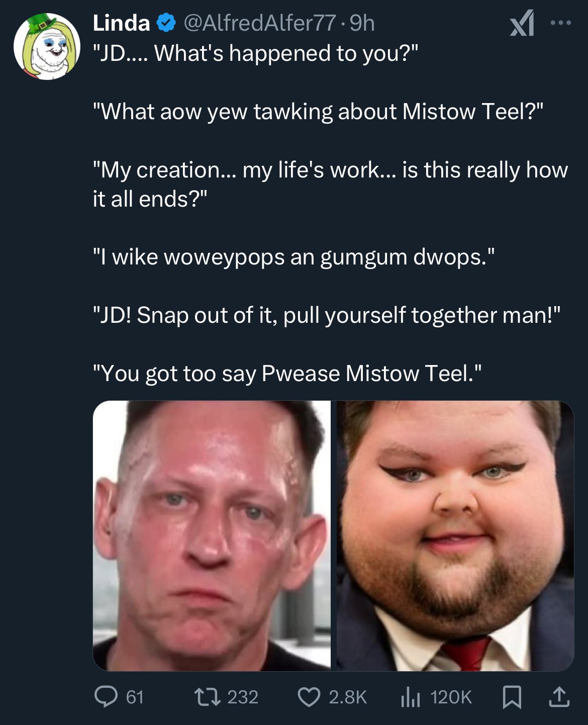
Task: Open the Grok explain icon
Action: [x=522, y=24]
